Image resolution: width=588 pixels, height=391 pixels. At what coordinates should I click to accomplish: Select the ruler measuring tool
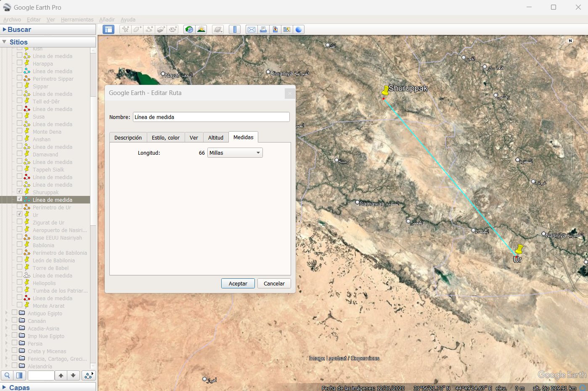click(235, 29)
